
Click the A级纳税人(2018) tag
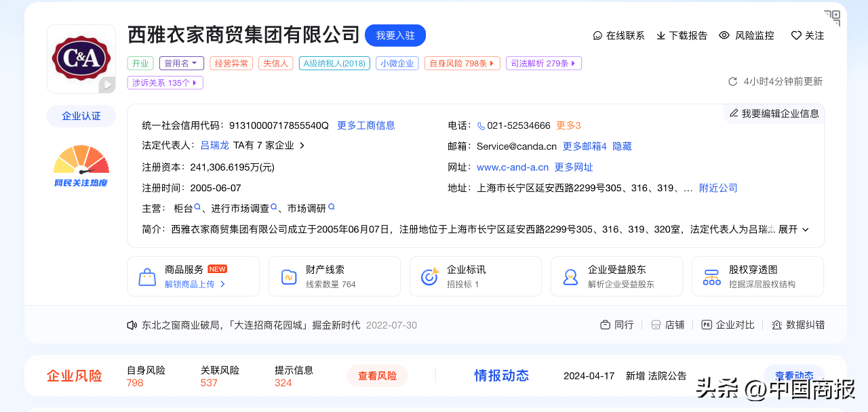click(x=334, y=64)
